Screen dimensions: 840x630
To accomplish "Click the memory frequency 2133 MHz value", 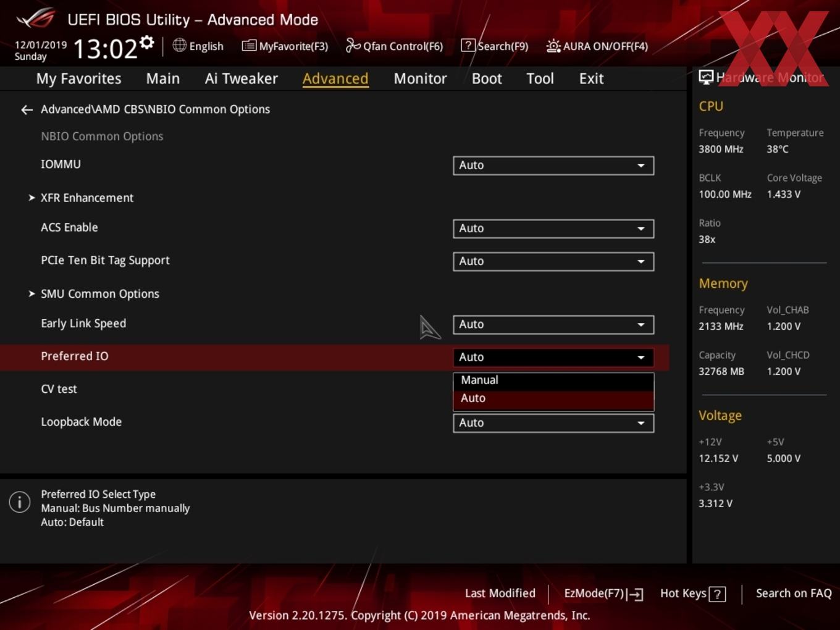I will click(721, 326).
